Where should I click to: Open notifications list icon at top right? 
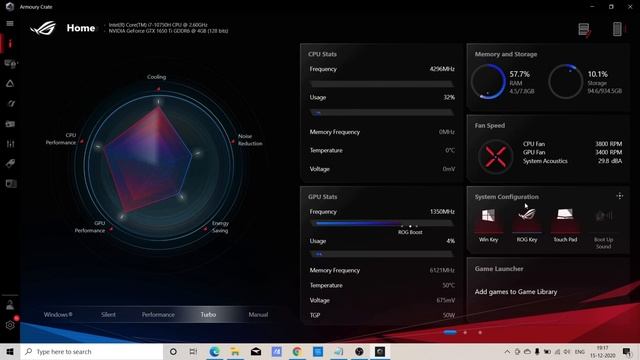coord(584,29)
